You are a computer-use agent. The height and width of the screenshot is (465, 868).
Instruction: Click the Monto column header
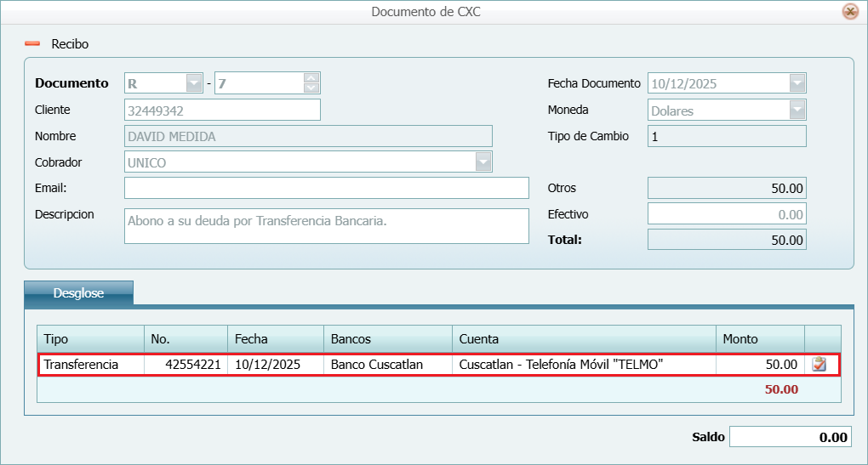[759, 338]
